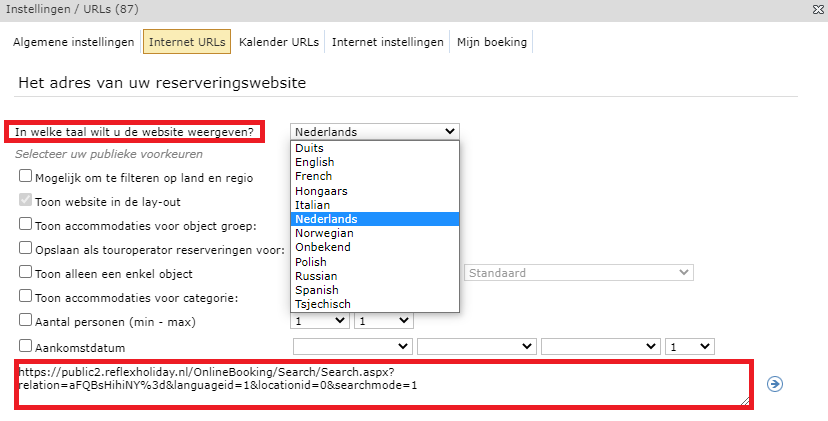Open the minimum persons dropdown

320,321
